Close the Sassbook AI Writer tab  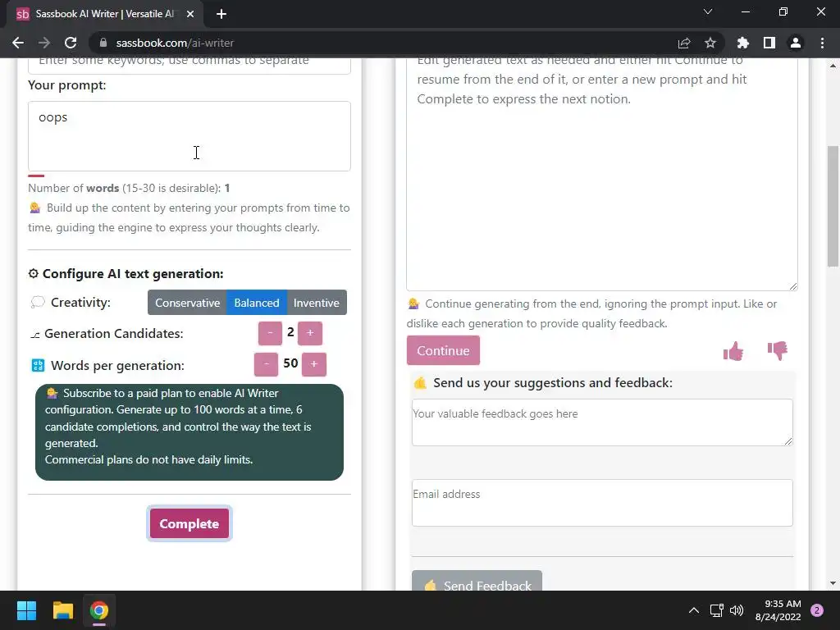[190, 14]
